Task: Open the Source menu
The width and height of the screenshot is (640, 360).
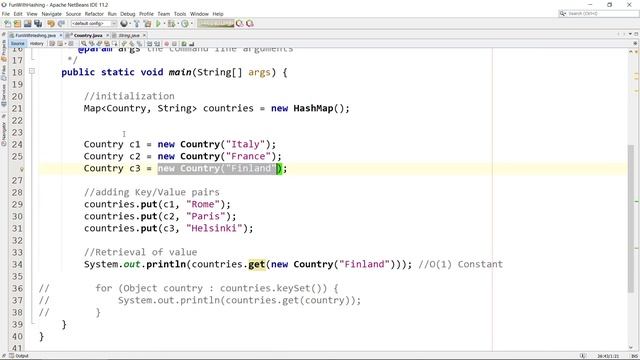Action: 73,14
